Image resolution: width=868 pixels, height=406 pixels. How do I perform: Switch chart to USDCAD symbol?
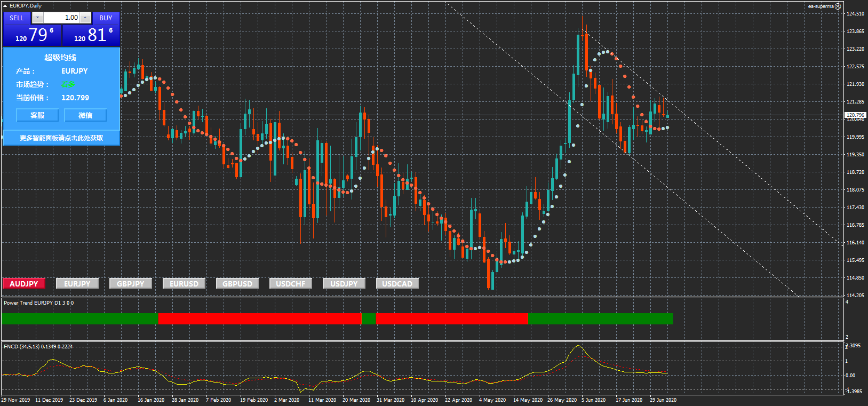(x=397, y=284)
